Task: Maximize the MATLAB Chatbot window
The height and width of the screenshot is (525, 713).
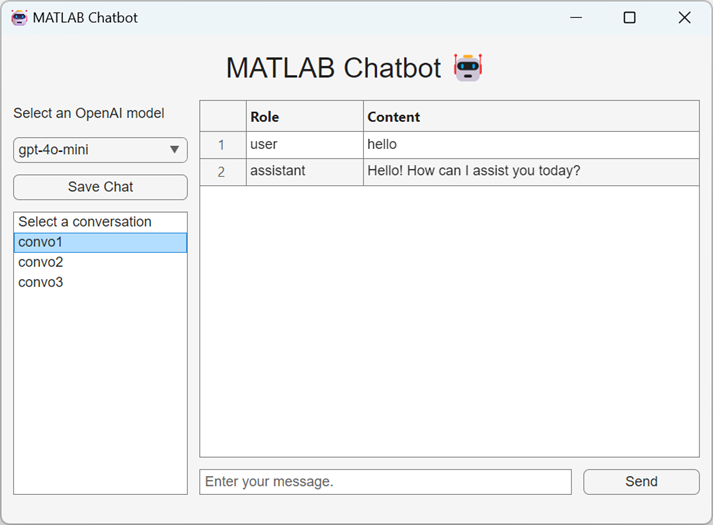Action: click(x=629, y=18)
